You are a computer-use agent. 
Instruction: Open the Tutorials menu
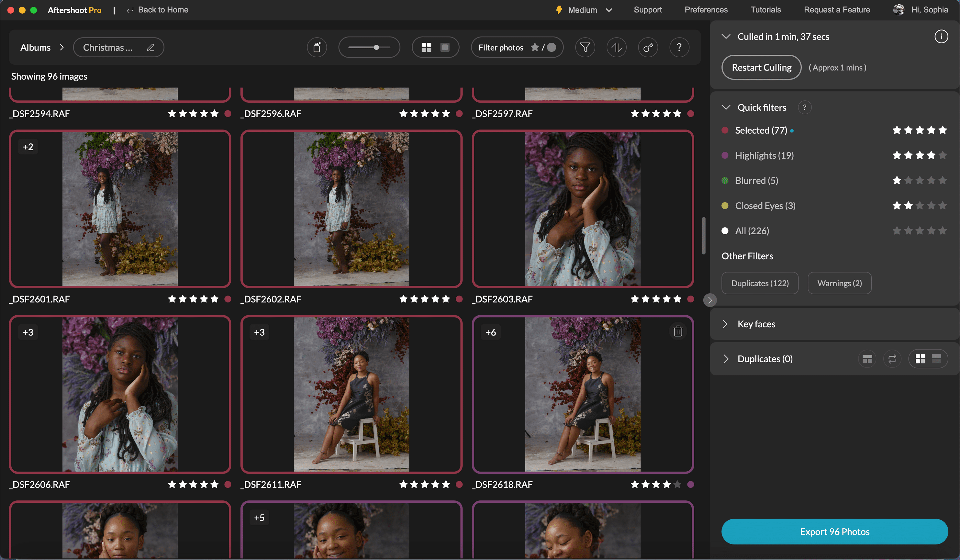pyautogui.click(x=765, y=9)
